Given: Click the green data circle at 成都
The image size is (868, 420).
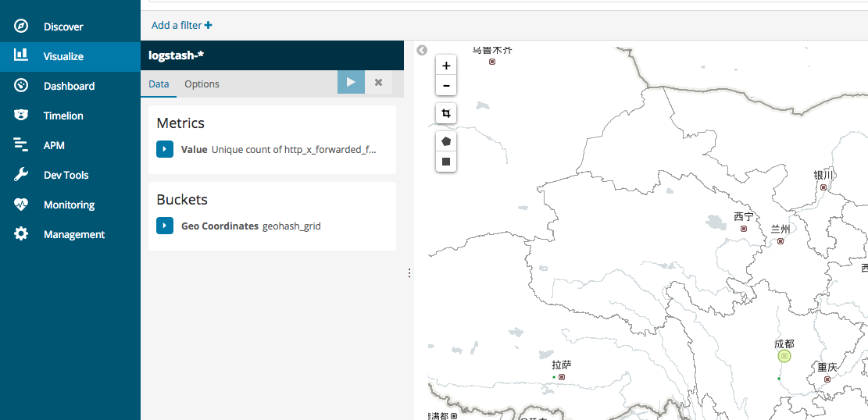Looking at the screenshot, I should pyautogui.click(x=784, y=356).
